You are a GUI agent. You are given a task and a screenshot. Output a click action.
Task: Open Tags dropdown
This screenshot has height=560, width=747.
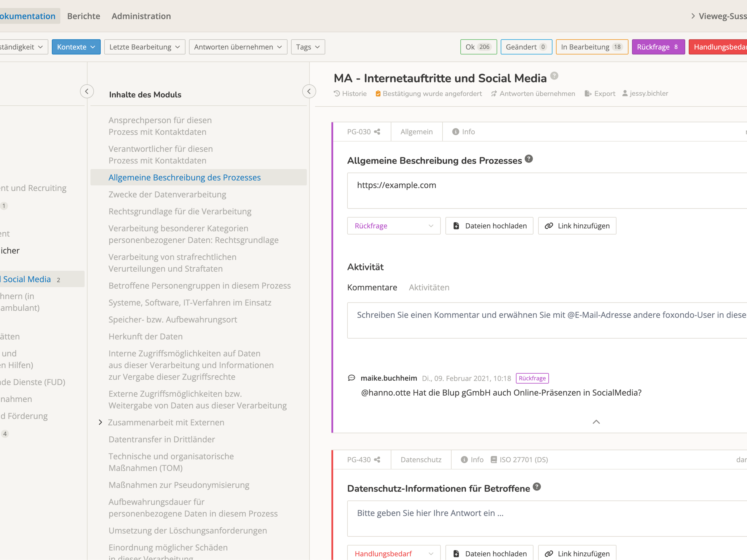[x=308, y=47]
